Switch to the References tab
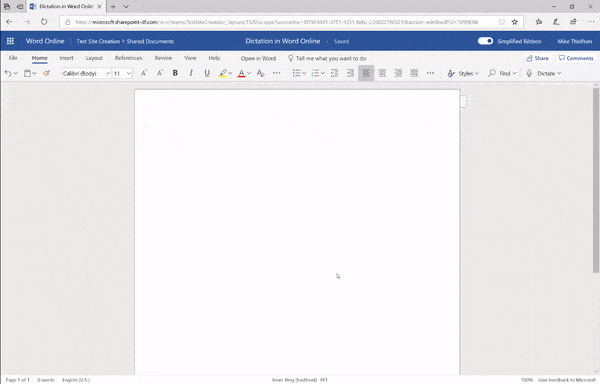Image resolution: width=600 pixels, height=384 pixels. tap(128, 58)
